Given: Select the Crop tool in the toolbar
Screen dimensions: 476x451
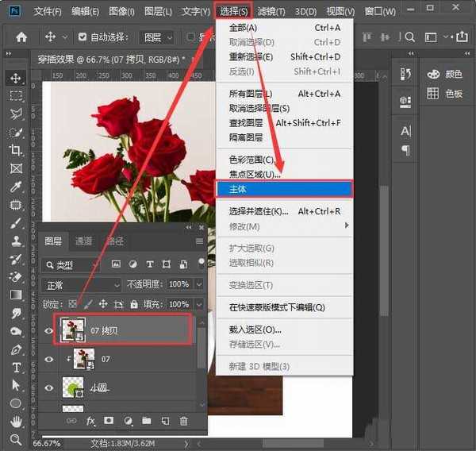Looking at the screenshot, I should (15, 150).
